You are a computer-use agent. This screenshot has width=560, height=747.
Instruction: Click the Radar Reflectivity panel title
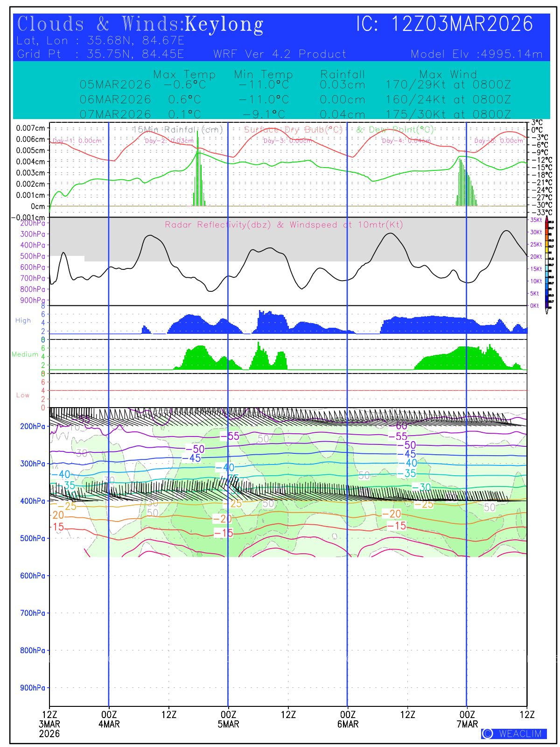click(284, 225)
